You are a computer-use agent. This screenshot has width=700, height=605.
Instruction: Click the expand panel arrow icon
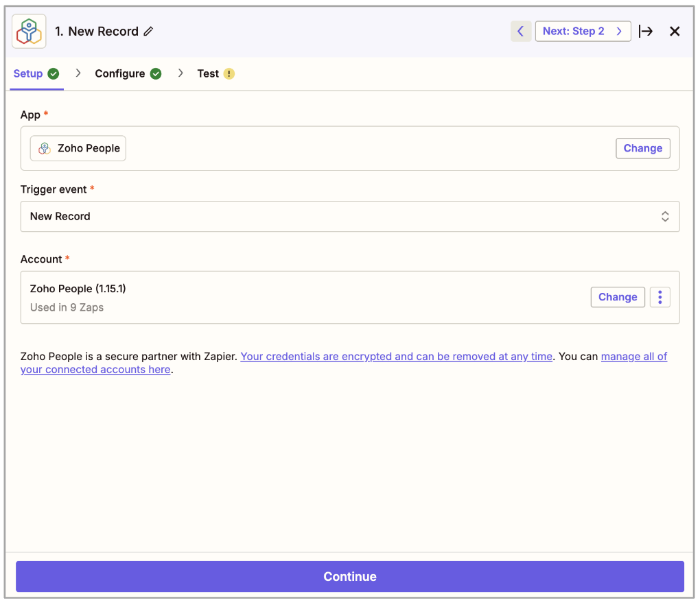coord(646,32)
